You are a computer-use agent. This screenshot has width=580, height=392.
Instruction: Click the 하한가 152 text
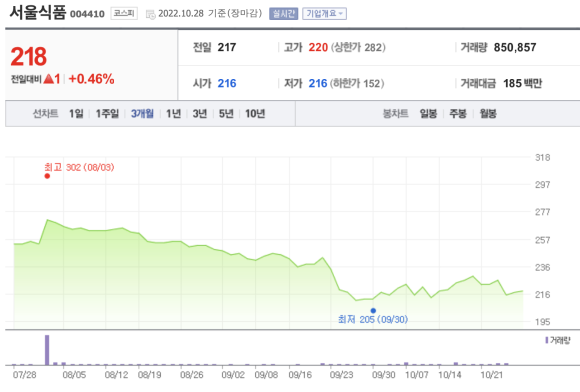[357, 83]
